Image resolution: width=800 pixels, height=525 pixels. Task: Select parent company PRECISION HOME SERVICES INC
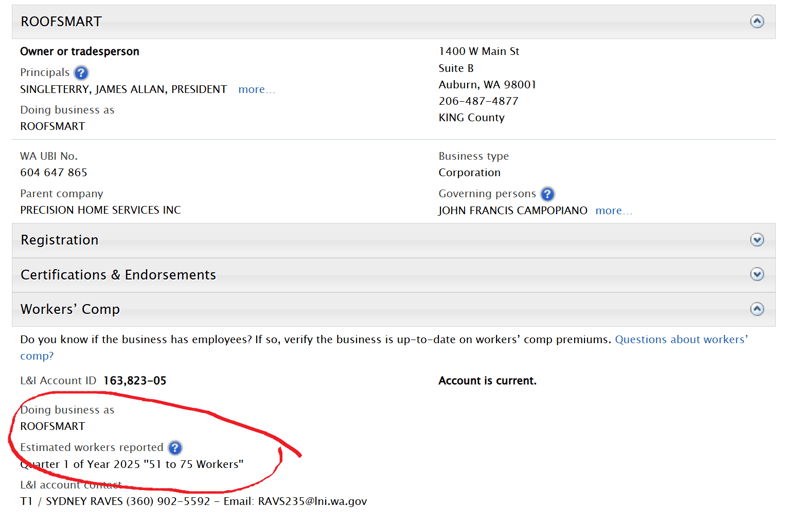tap(101, 210)
